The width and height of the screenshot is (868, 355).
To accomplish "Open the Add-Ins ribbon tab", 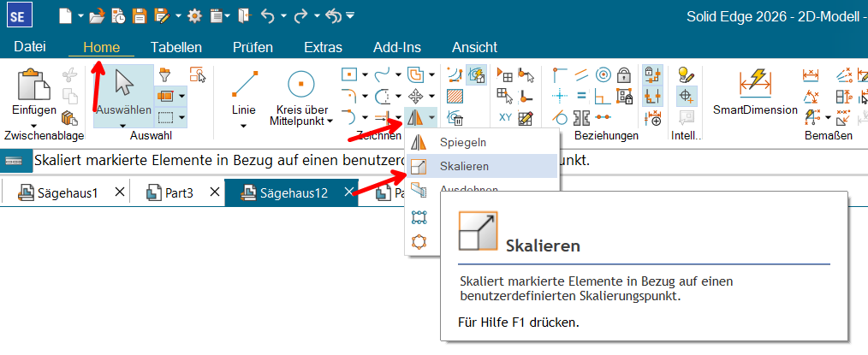I will click(397, 48).
